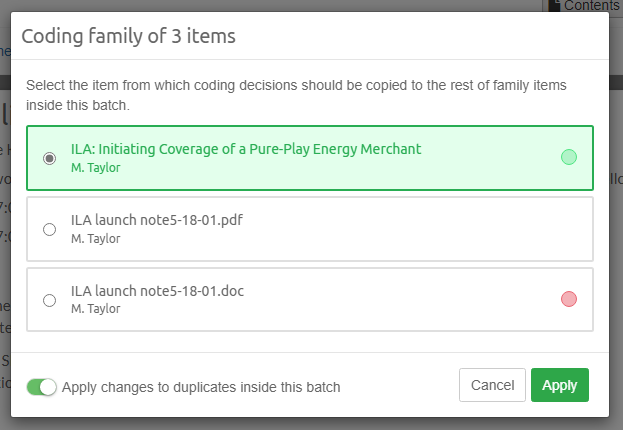The width and height of the screenshot is (623, 430).
Task: Click the green Apply button
Action: 559,385
